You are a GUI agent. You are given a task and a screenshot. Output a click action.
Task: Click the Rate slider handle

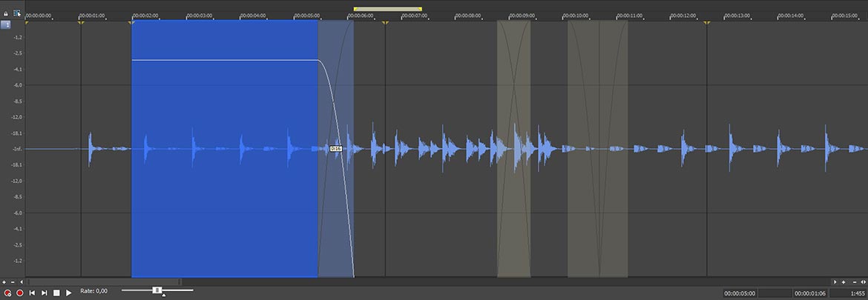[157, 290]
